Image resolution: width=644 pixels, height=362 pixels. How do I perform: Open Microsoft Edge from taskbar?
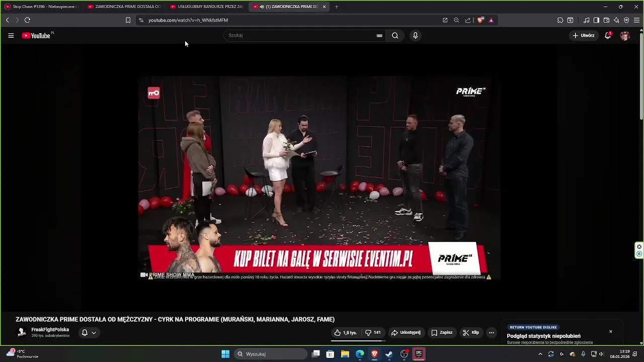click(x=360, y=354)
